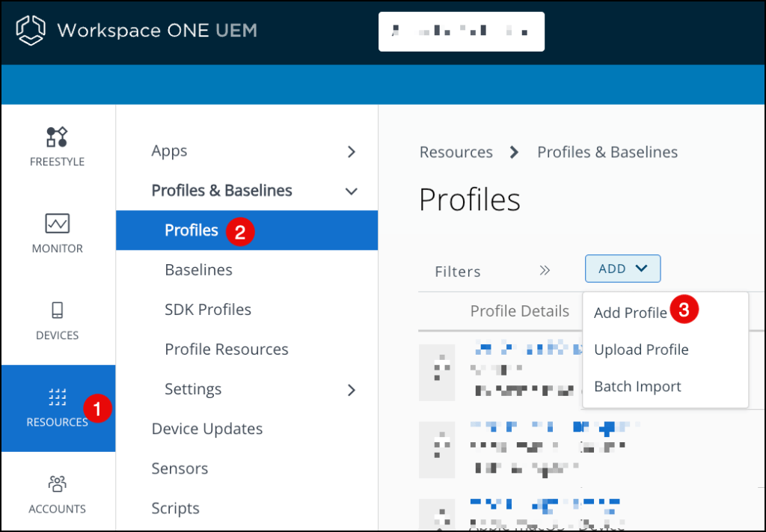Screen dimensions: 766x532
Task: Click the first profile row thumbnail icon
Action: point(438,370)
